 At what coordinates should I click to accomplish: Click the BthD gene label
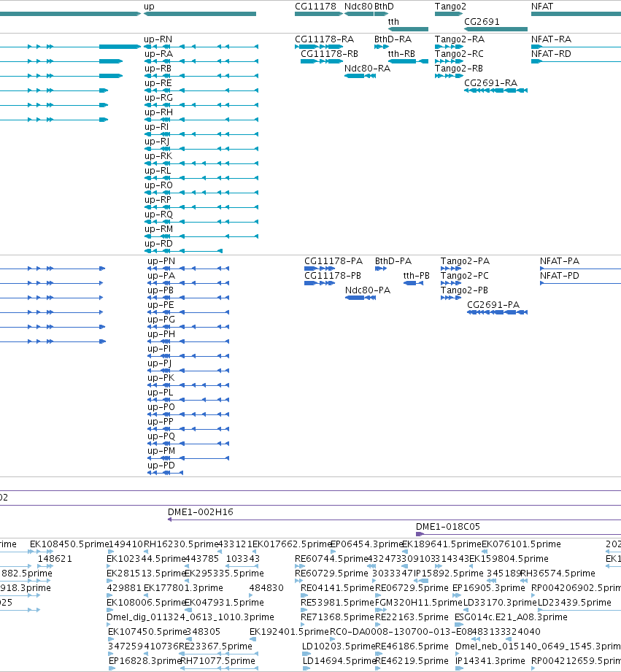(x=384, y=7)
